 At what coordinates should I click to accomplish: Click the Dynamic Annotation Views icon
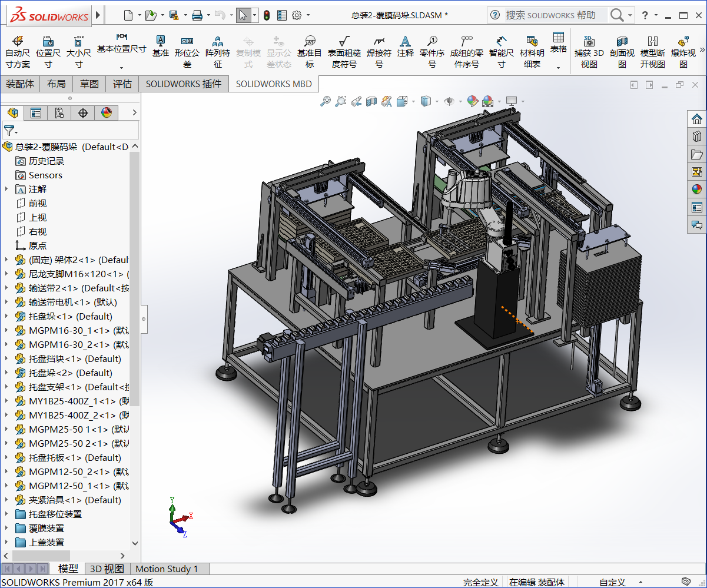[x=387, y=101]
